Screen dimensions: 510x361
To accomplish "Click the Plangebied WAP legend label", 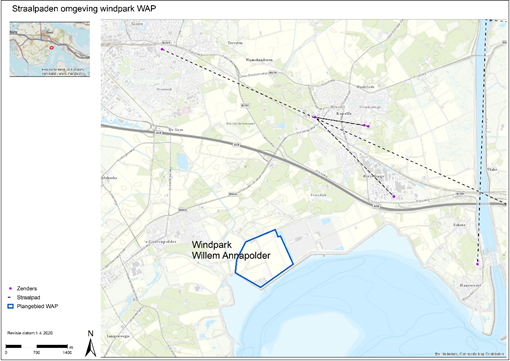I will coord(37,306).
